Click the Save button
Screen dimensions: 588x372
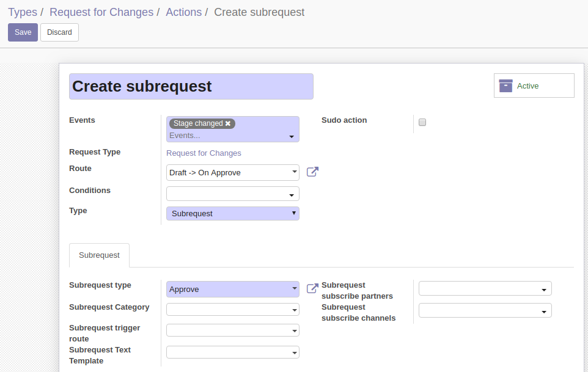pyautogui.click(x=23, y=32)
